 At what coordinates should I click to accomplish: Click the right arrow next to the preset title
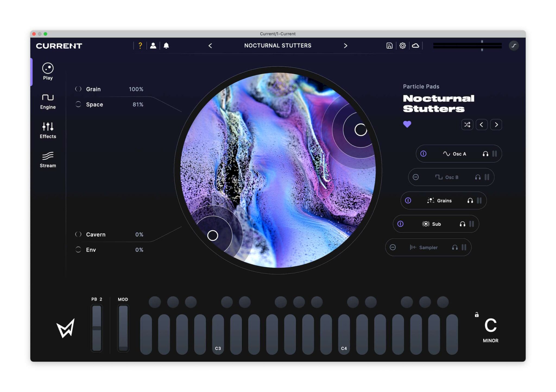tap(346, 46)
